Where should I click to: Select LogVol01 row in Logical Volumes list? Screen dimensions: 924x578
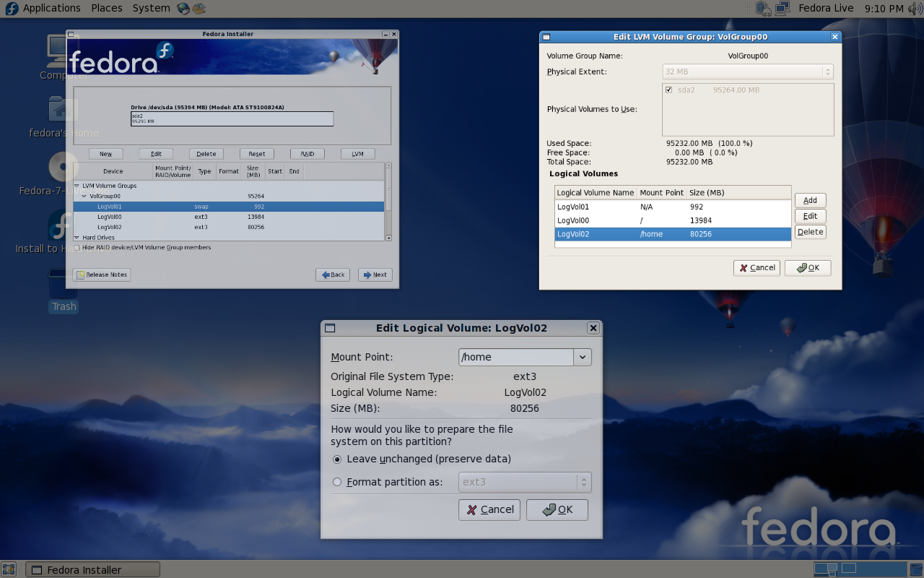(x=673, y=207)
